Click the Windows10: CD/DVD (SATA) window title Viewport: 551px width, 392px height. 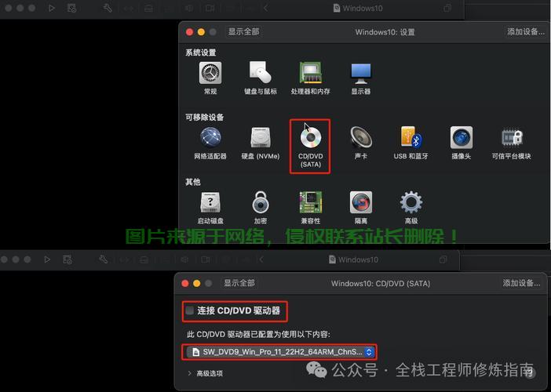381,283
